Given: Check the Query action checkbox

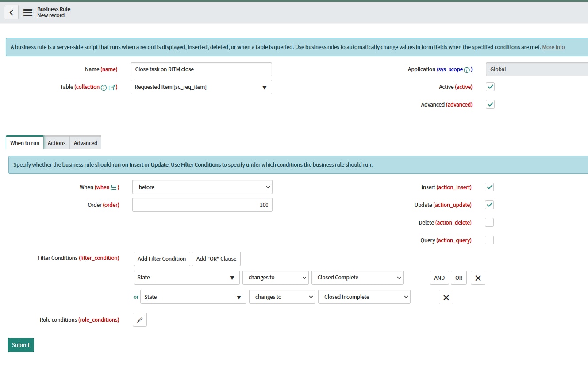Looking at the screenshot, I should coord(489,240).
